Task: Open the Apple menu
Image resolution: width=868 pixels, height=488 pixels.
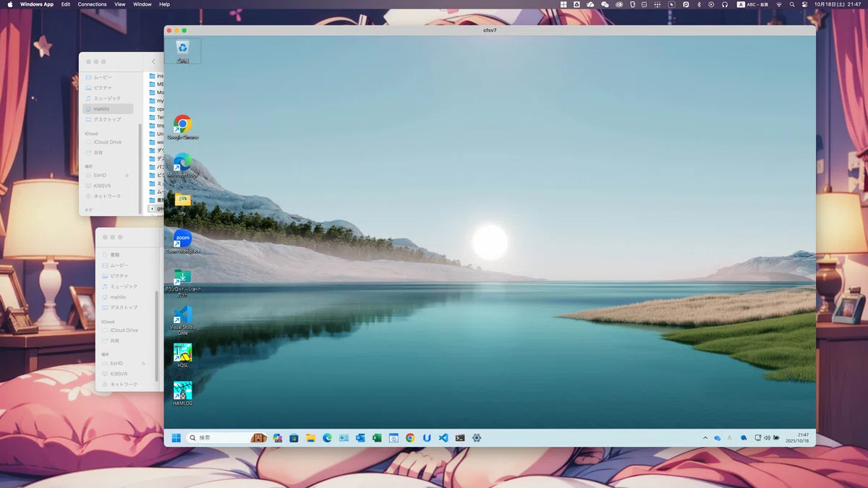Action: (x=10, y=4)
